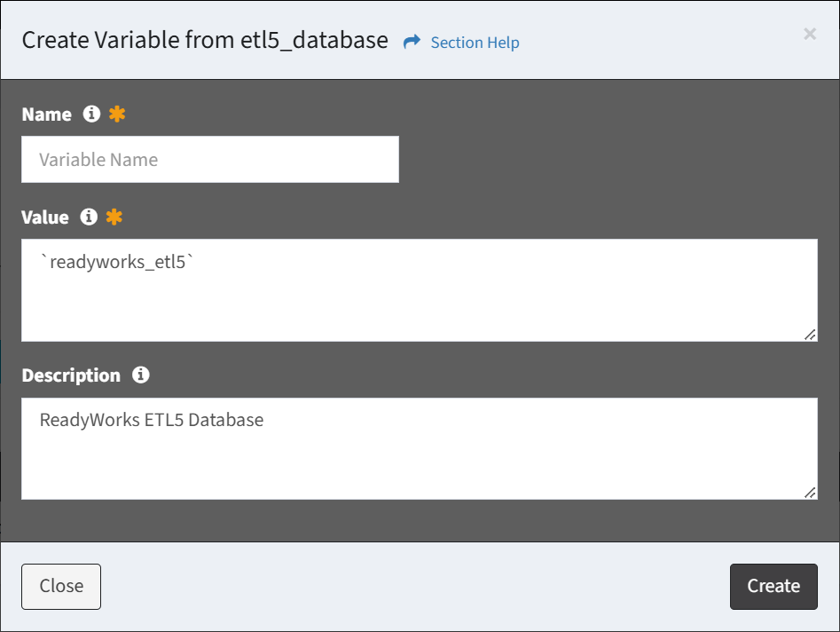Click the Description field resize handle
This screenshot has width=840, height=632.
(x=810, y=493)
